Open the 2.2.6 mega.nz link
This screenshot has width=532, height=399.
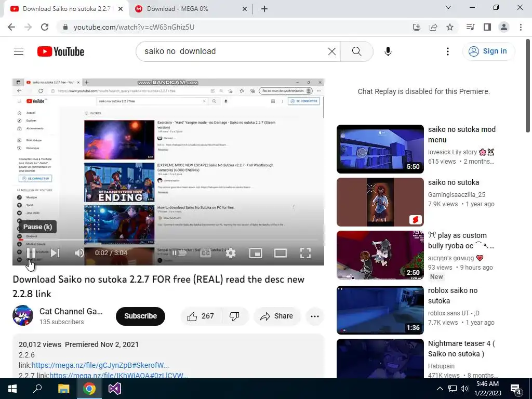pos(100,365)
